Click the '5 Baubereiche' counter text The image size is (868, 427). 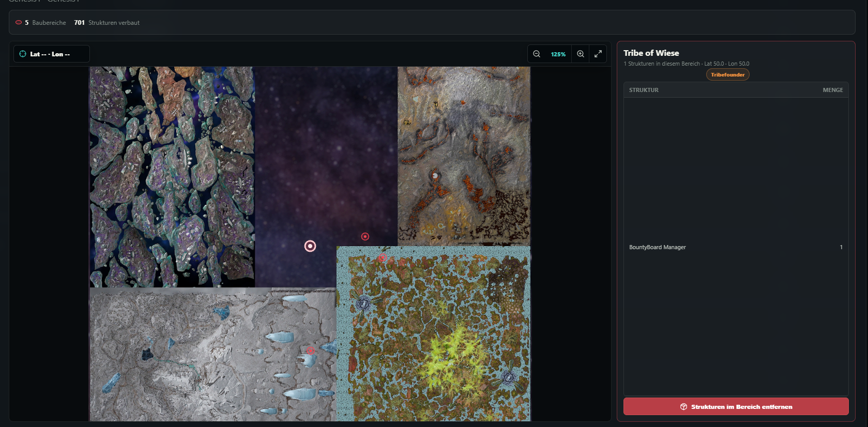point(45,23)
